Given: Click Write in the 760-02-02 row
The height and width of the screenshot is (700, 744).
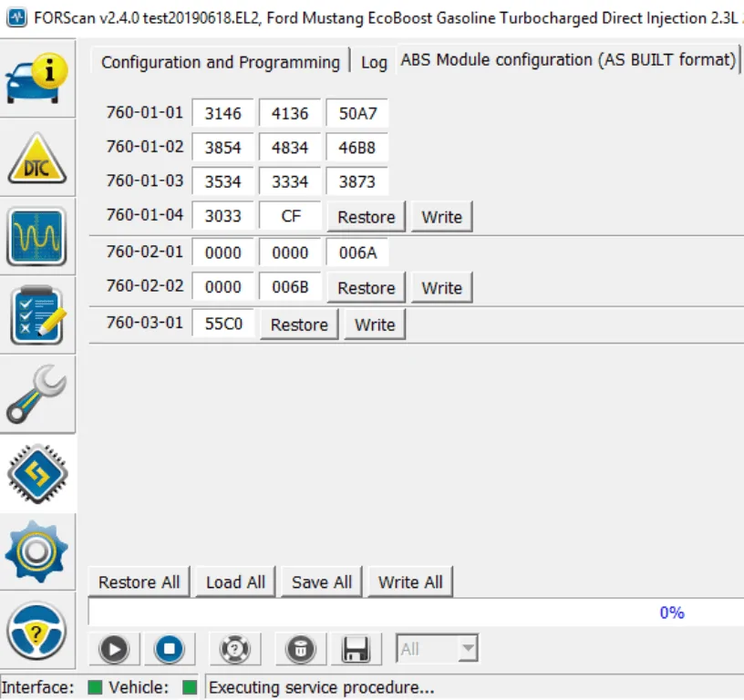Looking at the screenshot, I should 441,287.
